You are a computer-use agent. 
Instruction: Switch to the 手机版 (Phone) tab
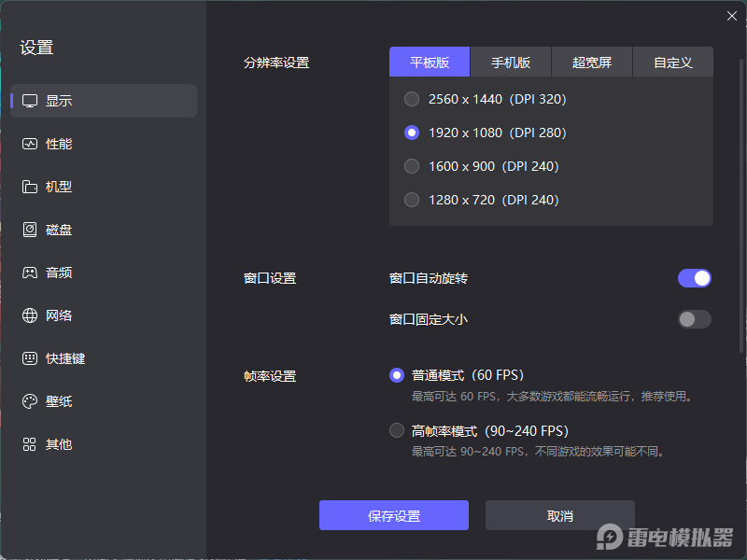(510, 62)
